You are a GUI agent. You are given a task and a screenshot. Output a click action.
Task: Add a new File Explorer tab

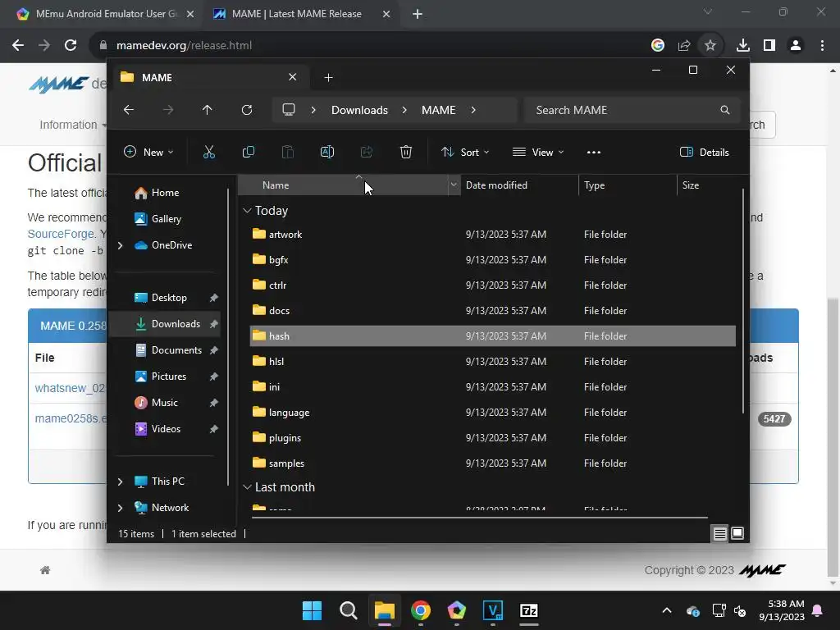(x=328, y=78)
